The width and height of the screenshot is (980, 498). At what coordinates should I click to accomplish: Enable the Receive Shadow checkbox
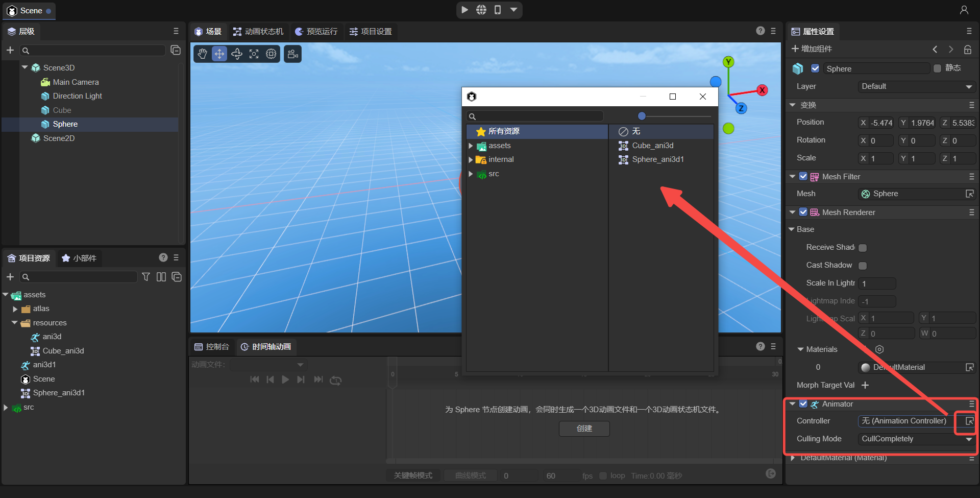[863, 248]
